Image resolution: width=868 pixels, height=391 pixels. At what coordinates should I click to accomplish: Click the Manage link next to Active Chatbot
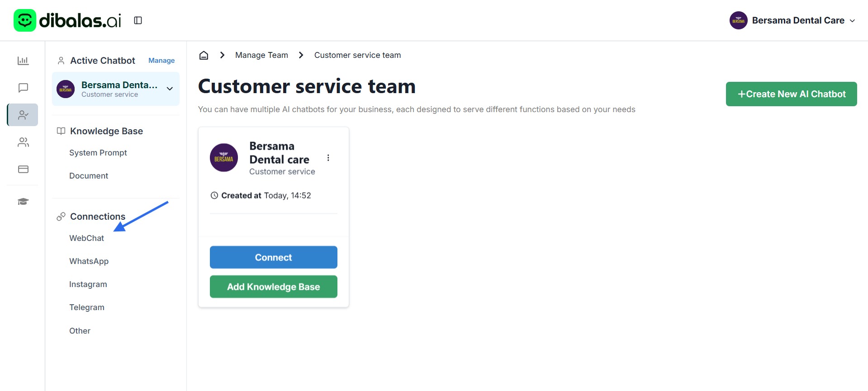coord(161,61)
